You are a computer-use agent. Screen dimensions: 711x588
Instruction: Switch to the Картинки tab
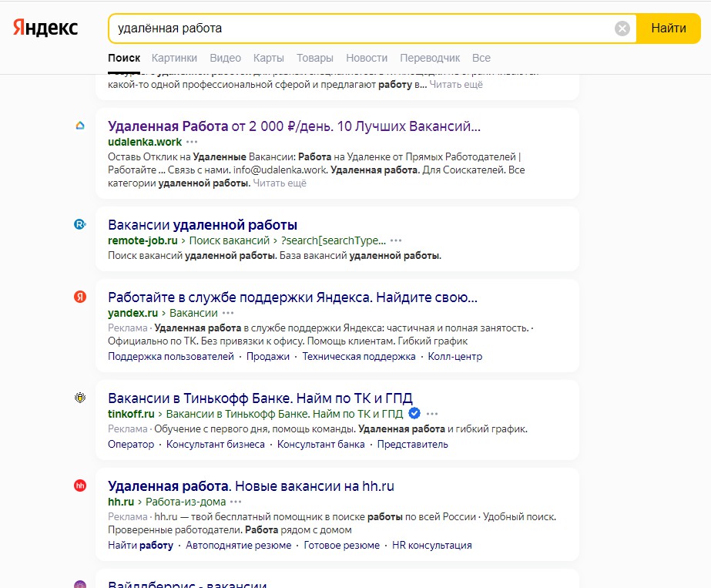tap(174, 58)
